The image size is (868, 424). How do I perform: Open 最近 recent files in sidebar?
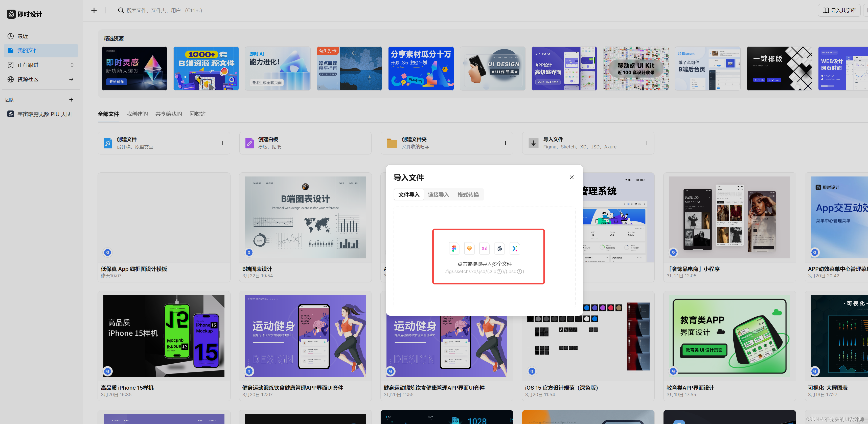point(22,36)
